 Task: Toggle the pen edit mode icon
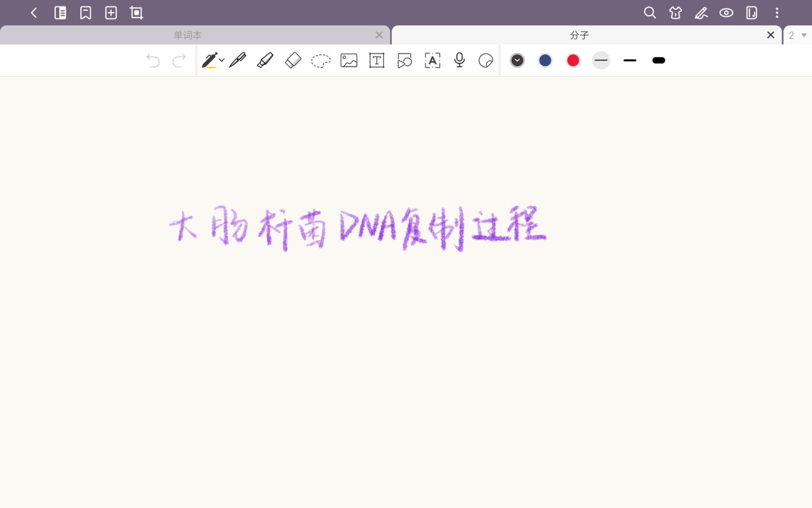point(701,13)
